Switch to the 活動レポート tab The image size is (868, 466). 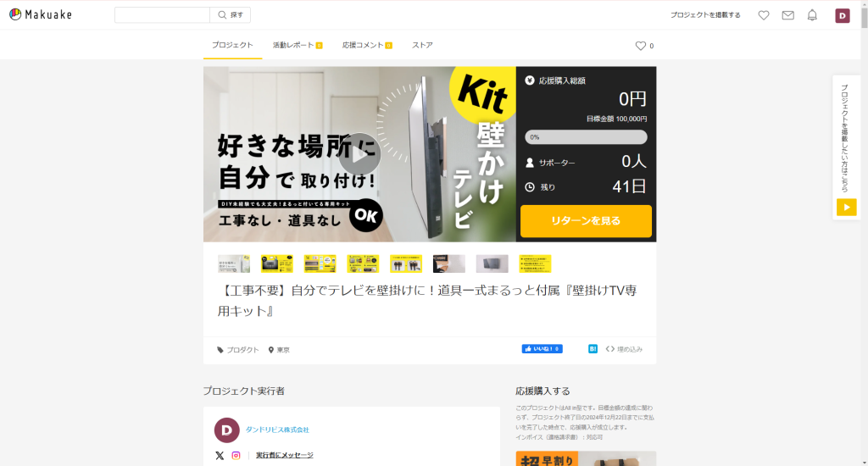coord(298,46)
